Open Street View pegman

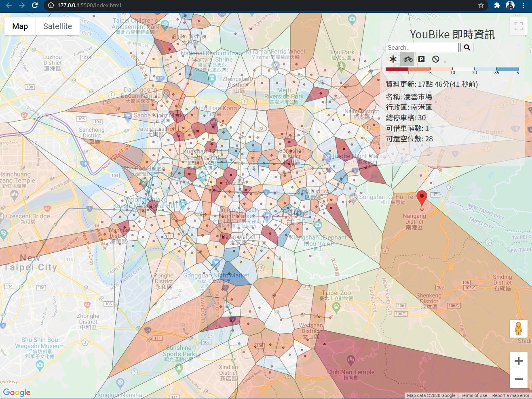point(518,328)
